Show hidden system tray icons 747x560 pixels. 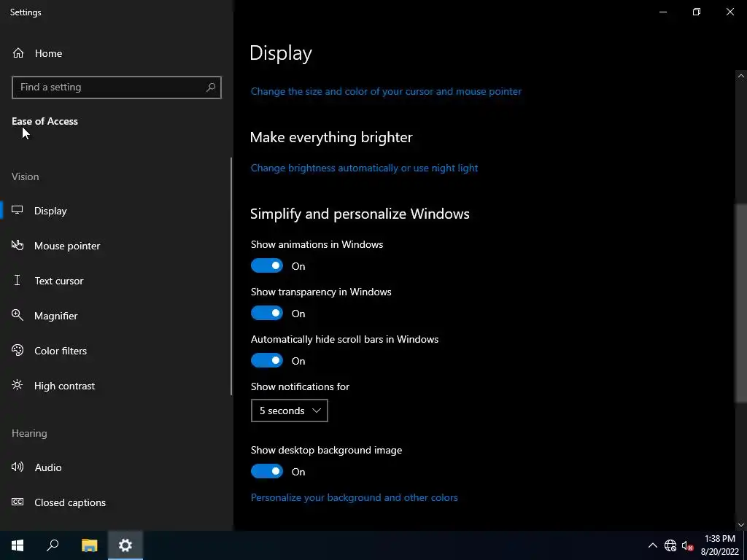coord(653,545)
